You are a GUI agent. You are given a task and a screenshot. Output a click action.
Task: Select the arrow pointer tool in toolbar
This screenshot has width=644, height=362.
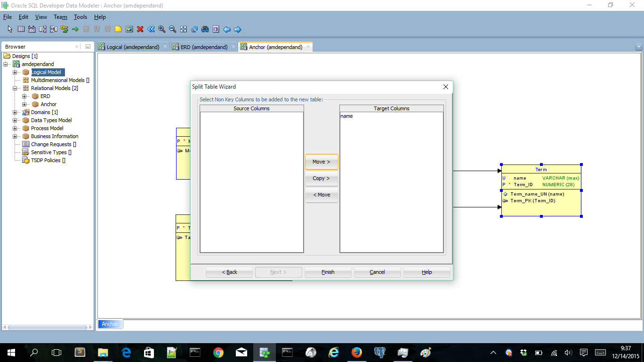coord(10,29)
